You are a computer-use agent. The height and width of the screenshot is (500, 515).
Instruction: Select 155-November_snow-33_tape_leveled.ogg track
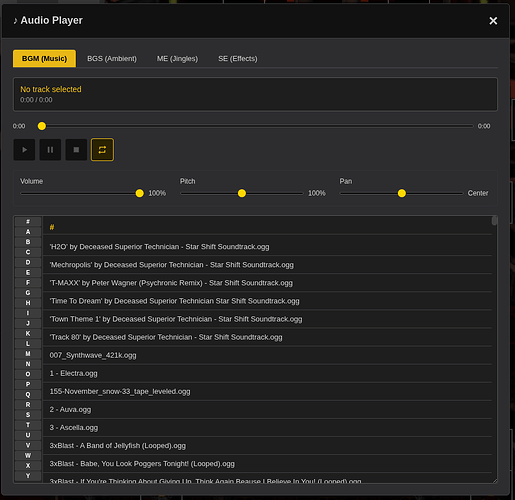pos(267,391)
